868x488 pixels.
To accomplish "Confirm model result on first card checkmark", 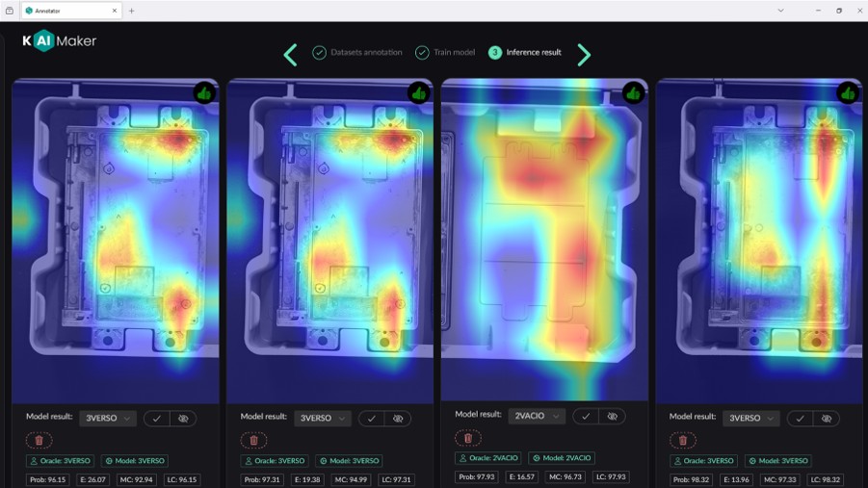I will coord(156,419).
